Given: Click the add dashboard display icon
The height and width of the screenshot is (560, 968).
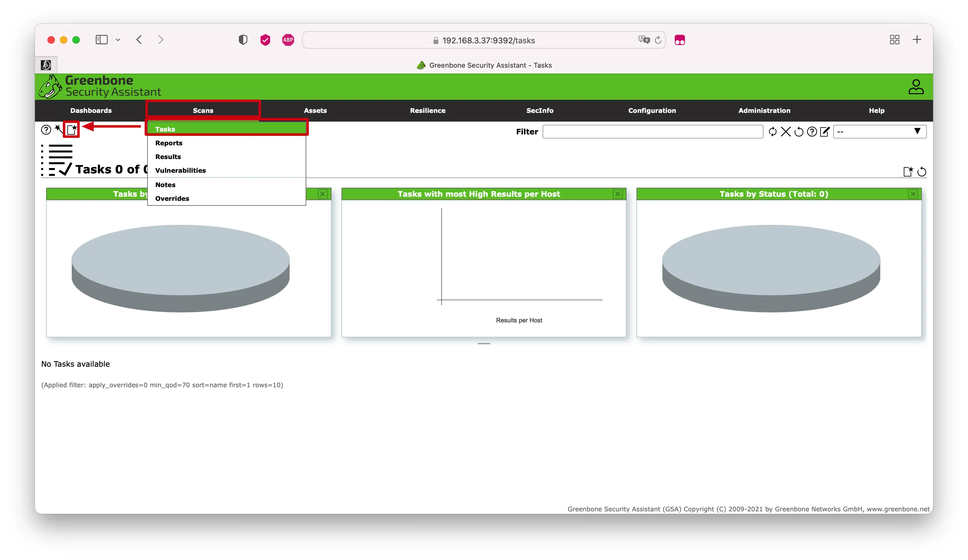Looking at the screenshot, I should [x=908, y=172].
